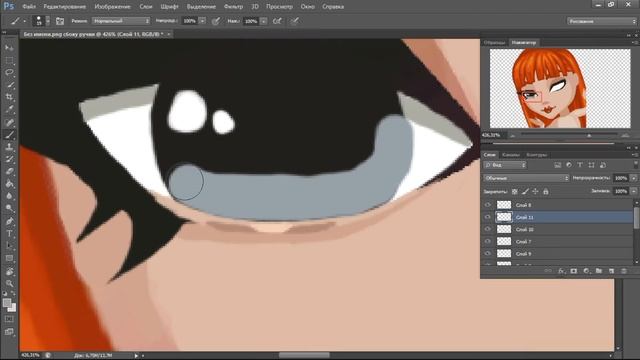640x360 pixels.
Task: Open brush blending mode dropdown
Action: 121,21
